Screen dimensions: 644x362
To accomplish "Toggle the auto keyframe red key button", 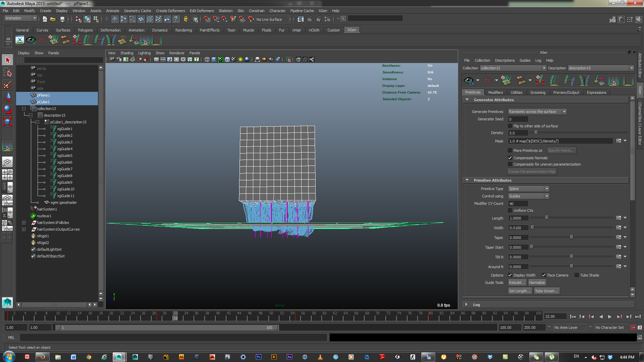I will click(x=633, y=327).
